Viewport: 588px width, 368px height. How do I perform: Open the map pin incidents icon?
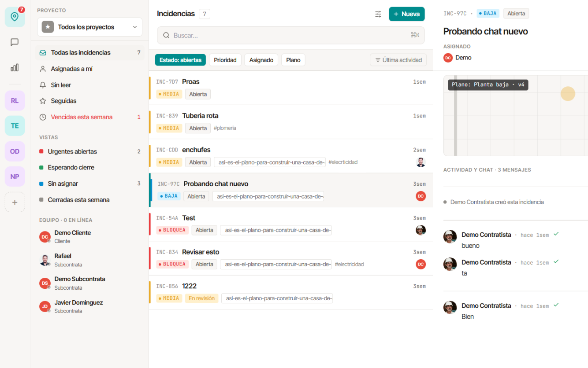tap(15, 17)
